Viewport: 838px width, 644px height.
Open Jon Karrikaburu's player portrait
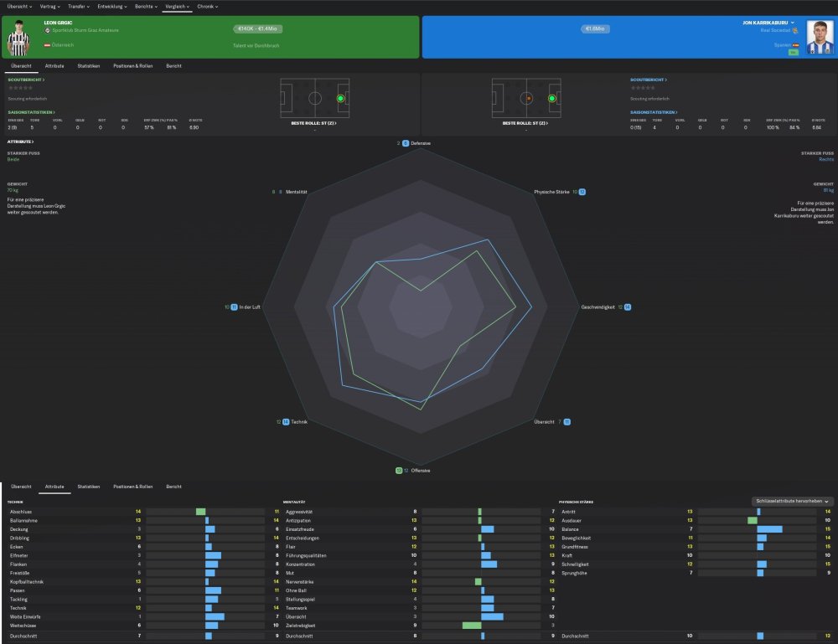coord(820,38)
